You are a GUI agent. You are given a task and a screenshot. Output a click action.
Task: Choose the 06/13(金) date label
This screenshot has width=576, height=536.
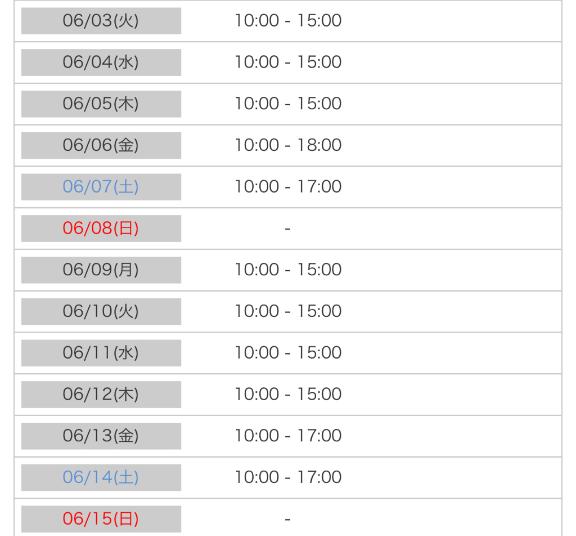(101, 436)
